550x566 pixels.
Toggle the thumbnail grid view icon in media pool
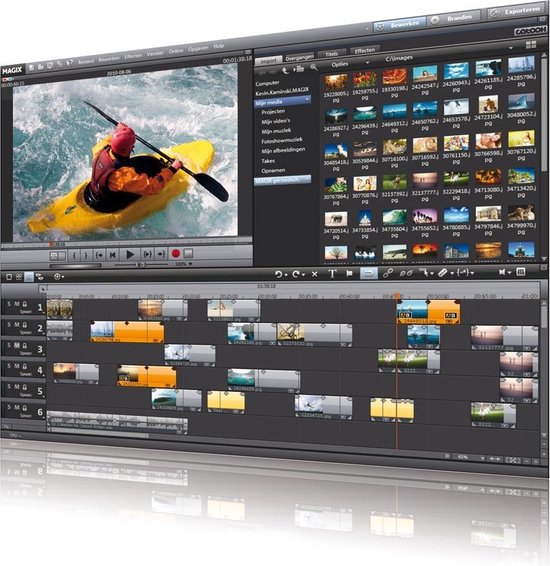point(531,45)
